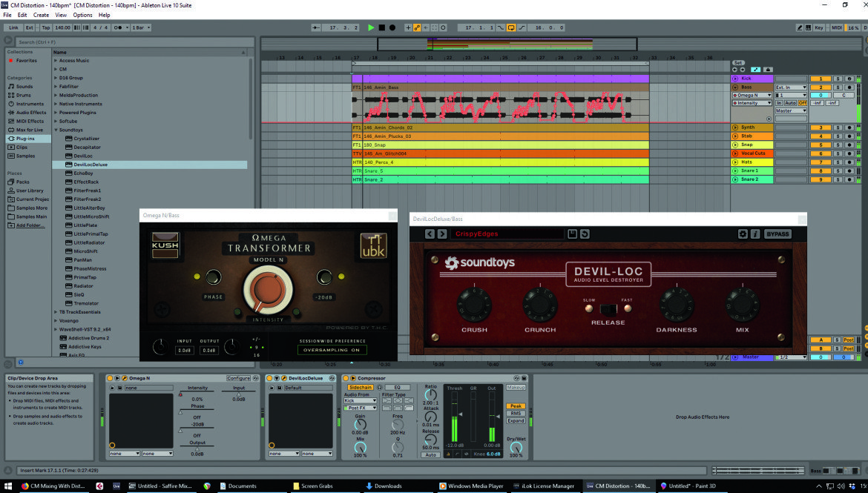Click OVERSAMPLING ON button in Omega Transformer

point(332,350)
